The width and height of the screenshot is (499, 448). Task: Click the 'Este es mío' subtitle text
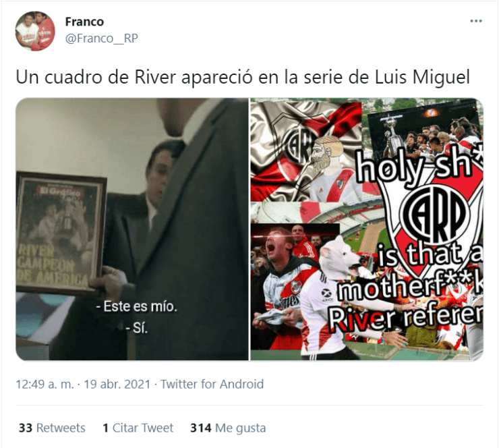[137, 306]
